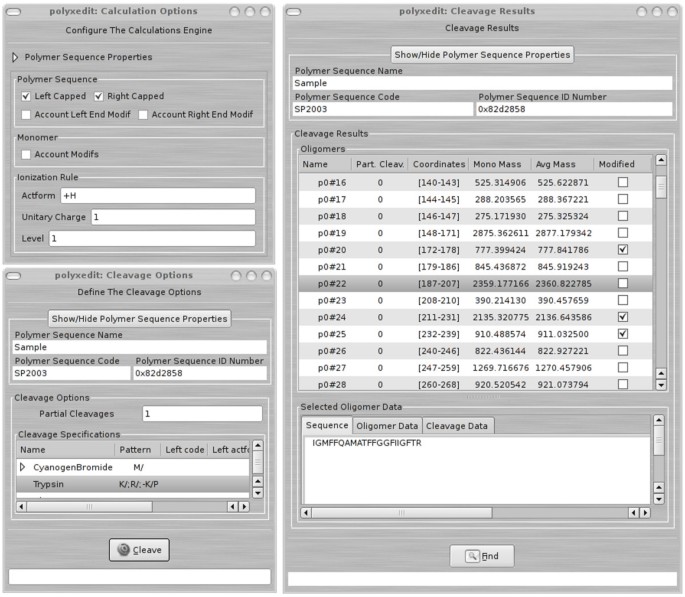Toggle Modified checkbox for oligomer p0#20

coord(623,249)
